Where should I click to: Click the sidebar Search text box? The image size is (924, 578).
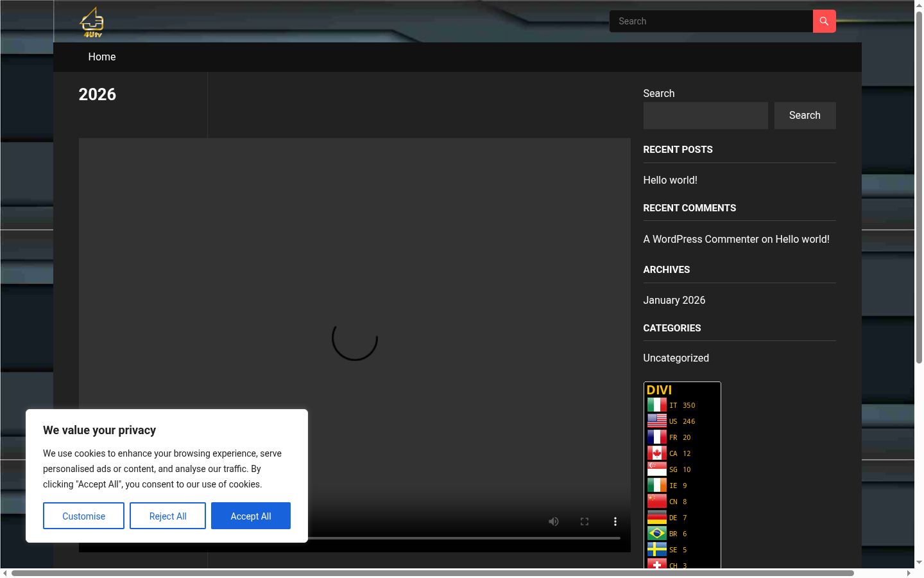click(705, 116)
